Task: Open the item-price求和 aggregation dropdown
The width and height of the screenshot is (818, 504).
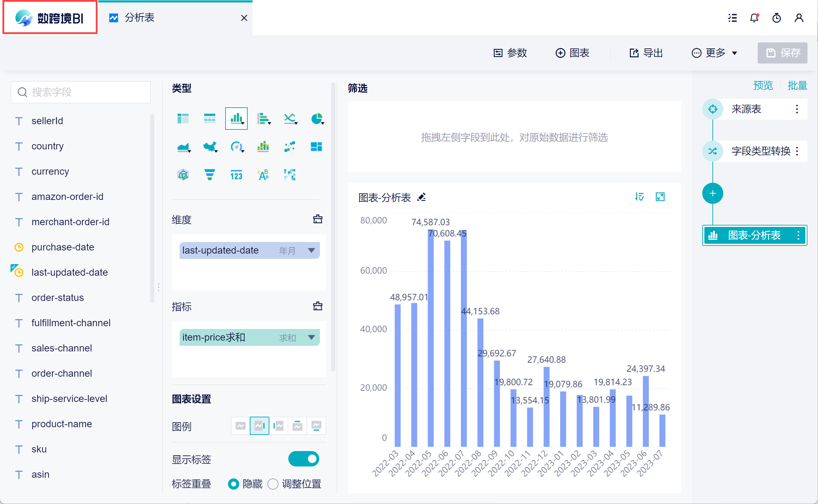Action: point(311,337)
